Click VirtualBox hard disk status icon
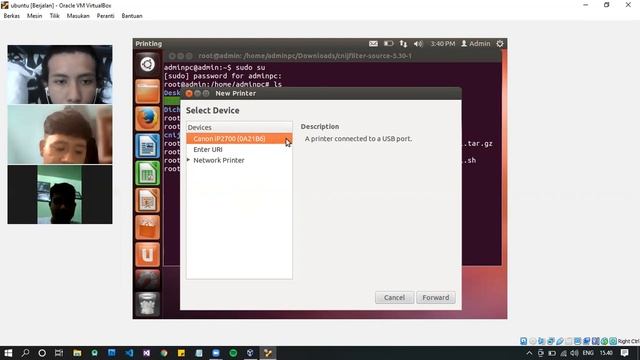The image size is (640, 360). (x=524, y=341)
